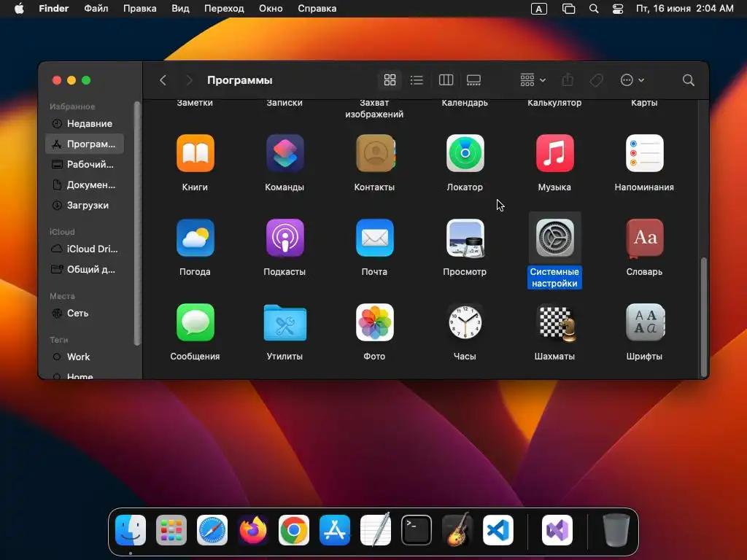747x560 pixels.
Task: Select the Work tag in the sidebar
Action: [85, 357]
